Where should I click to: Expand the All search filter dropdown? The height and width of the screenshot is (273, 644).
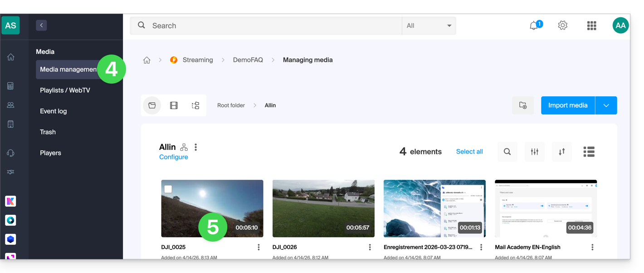(x=429, y=26)
